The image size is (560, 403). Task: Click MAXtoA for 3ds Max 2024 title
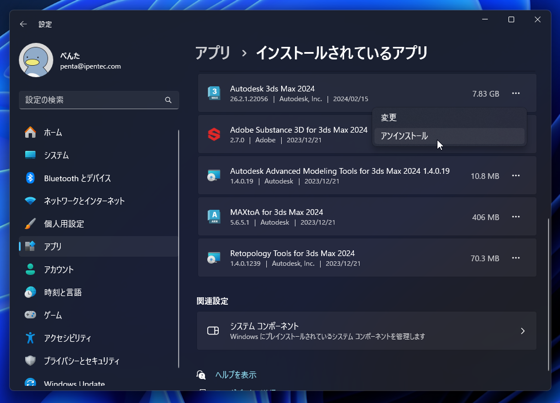pos(276,212)
